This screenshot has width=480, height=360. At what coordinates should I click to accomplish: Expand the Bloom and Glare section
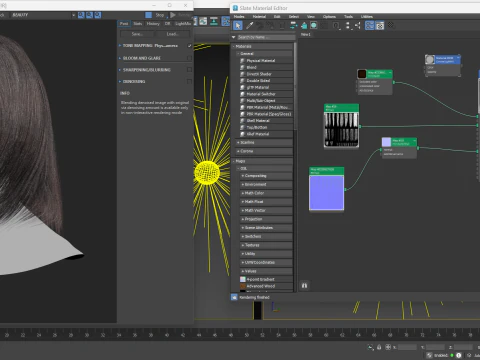click(x=120, y=58)
